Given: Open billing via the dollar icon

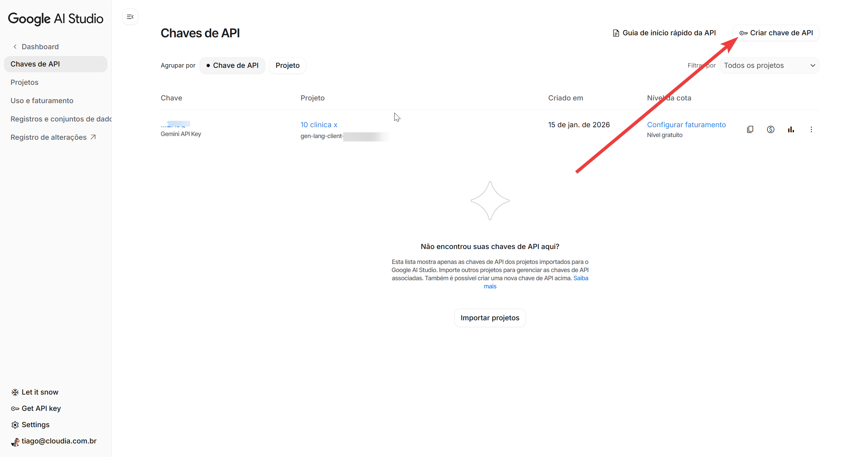Looking at the screenshot, I should (770, 129).
